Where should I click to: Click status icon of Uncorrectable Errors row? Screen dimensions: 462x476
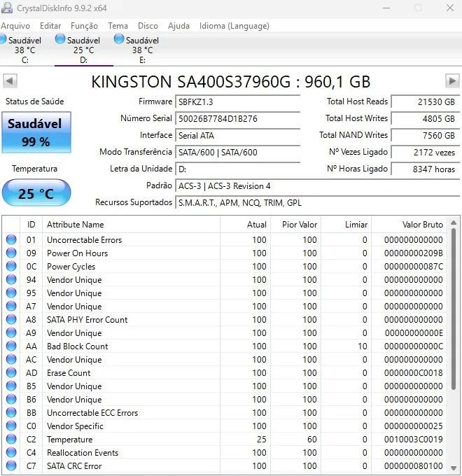(x=11, y=239)
